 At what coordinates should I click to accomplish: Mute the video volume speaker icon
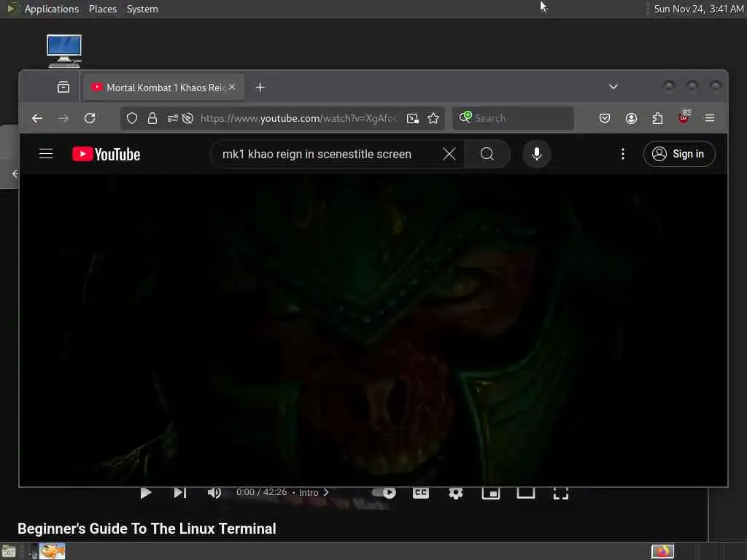(x=214, y=493)
